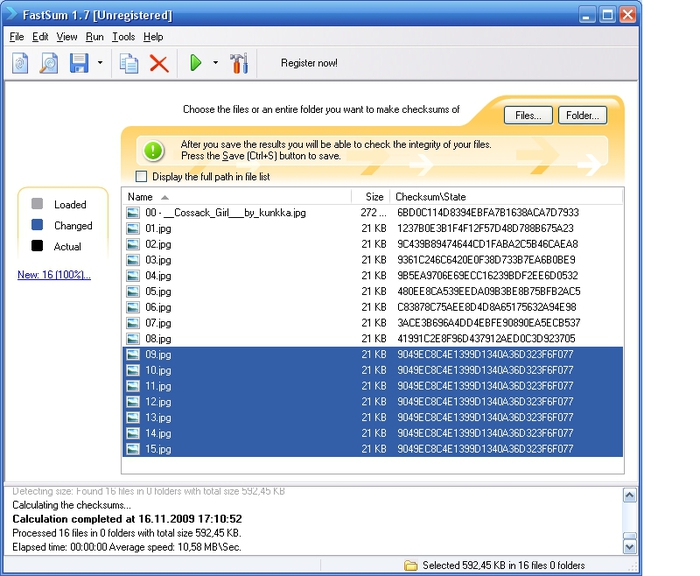Click Selected 592,45 KB status text
The height and width of the screenshot is (576, 700).
coord(504,565)
